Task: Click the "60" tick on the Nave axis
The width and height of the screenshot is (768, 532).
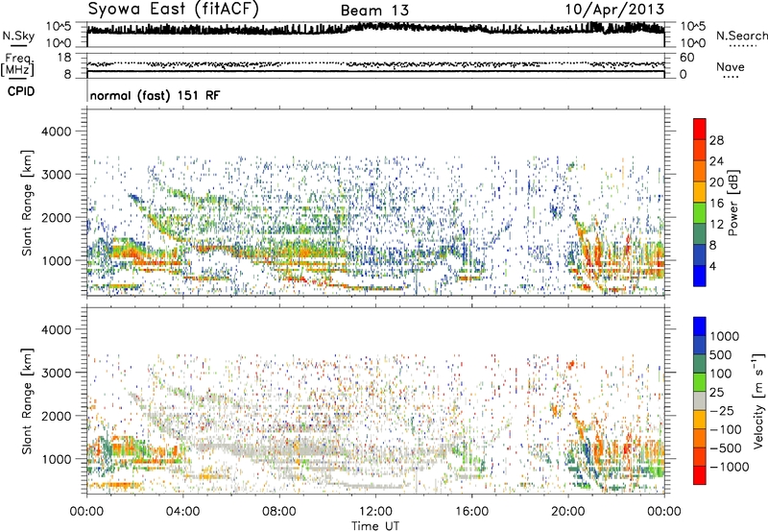Action: (686, 58)
